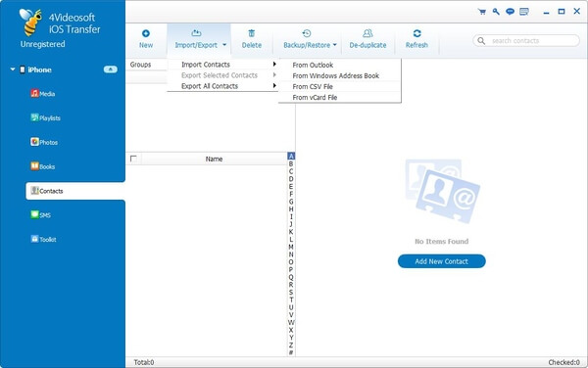The image size is (588, 368).
Task: Open Playlists in the sidebar
Action: [45, 117]
